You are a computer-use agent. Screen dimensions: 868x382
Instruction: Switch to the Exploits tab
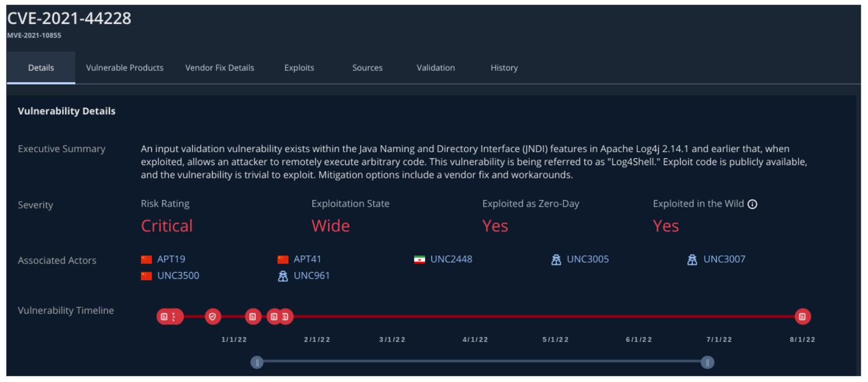[x=299, y=68]
